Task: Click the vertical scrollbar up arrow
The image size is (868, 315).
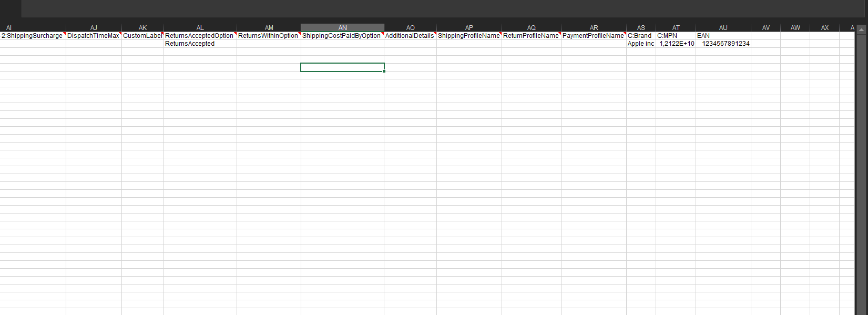Action: [x=861, y=30]
